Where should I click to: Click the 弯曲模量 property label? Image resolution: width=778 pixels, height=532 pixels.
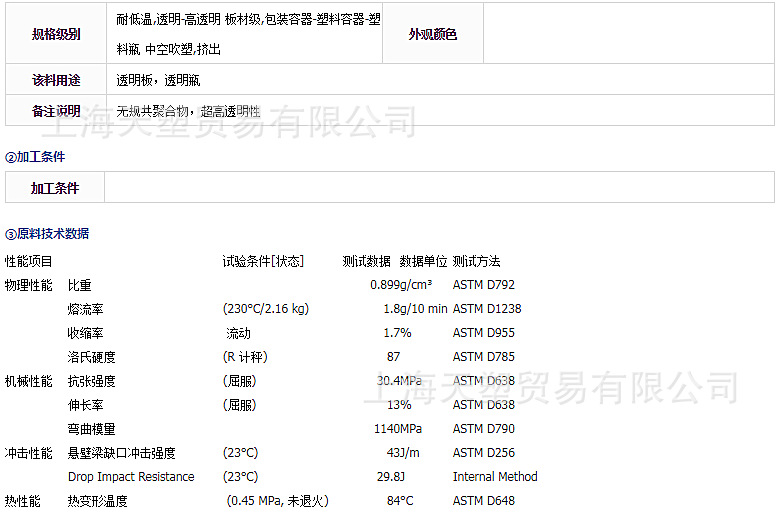coord(91,429)
